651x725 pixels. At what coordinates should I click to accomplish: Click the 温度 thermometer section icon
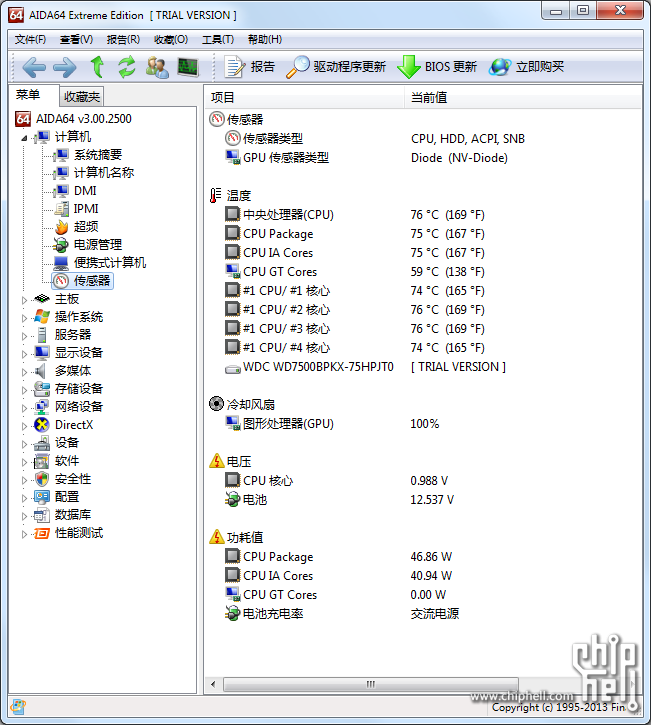pos(215,195)
